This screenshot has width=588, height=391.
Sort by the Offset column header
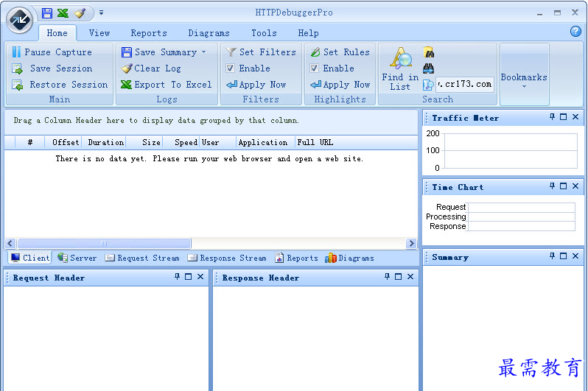(x=63, y=142)
